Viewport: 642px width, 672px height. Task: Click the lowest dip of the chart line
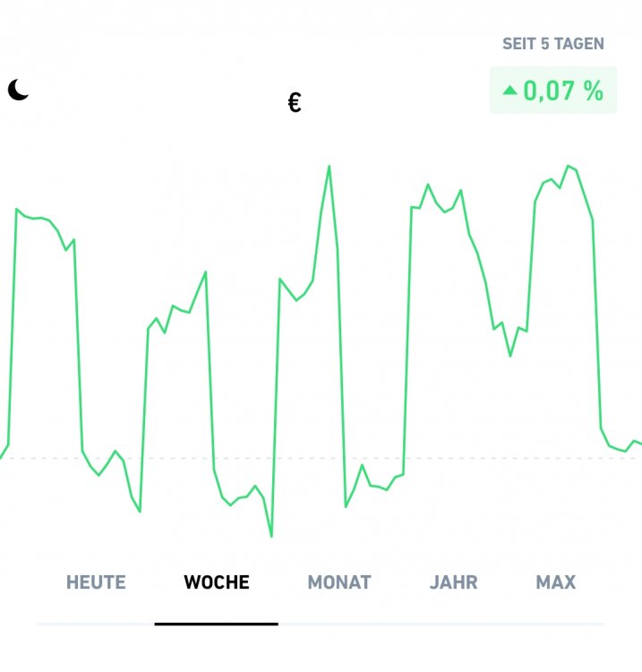click(x=271, y=536)
